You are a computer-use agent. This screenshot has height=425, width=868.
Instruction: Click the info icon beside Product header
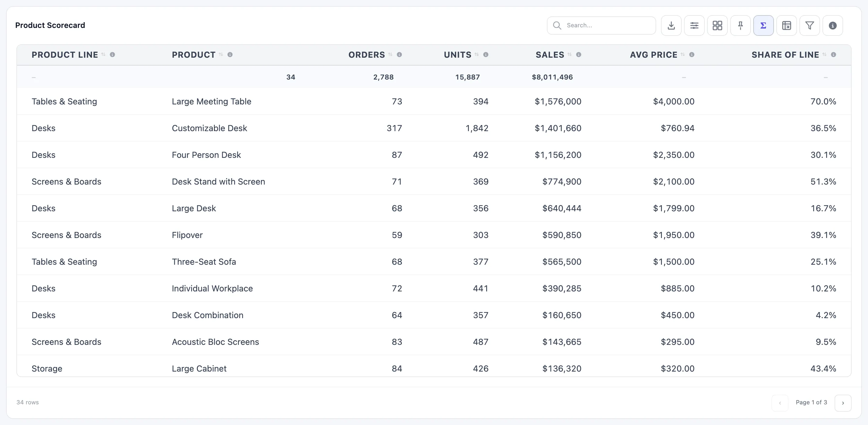[x=230, y=55]
